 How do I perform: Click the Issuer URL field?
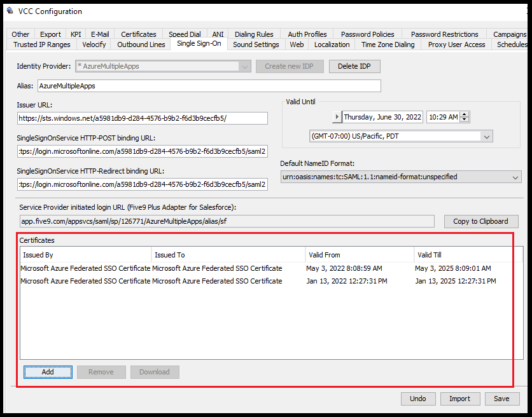(x=143, y=118)
